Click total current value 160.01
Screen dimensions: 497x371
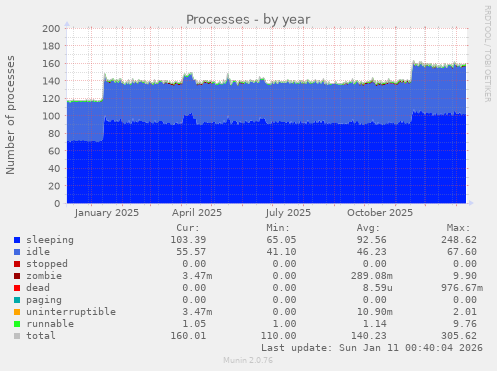pyautogui.click(x=188, y=336)
